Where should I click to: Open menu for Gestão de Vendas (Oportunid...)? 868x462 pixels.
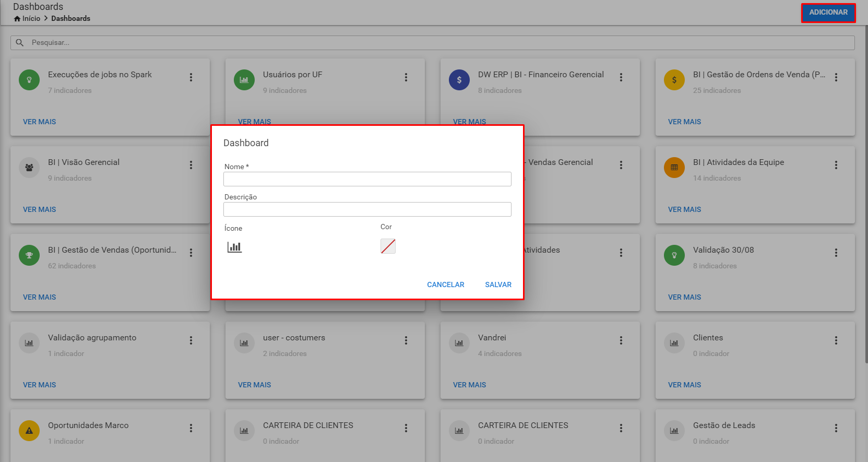pyautogui.click(x=191, y=253)
